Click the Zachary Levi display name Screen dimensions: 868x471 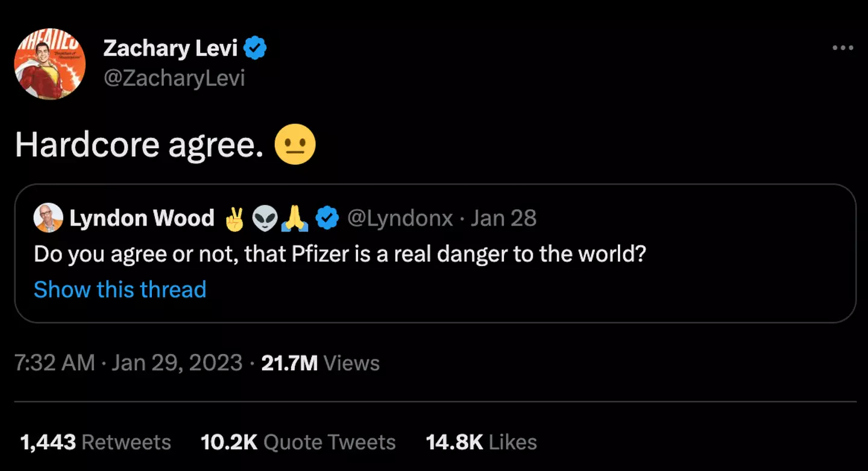[171, 48]
